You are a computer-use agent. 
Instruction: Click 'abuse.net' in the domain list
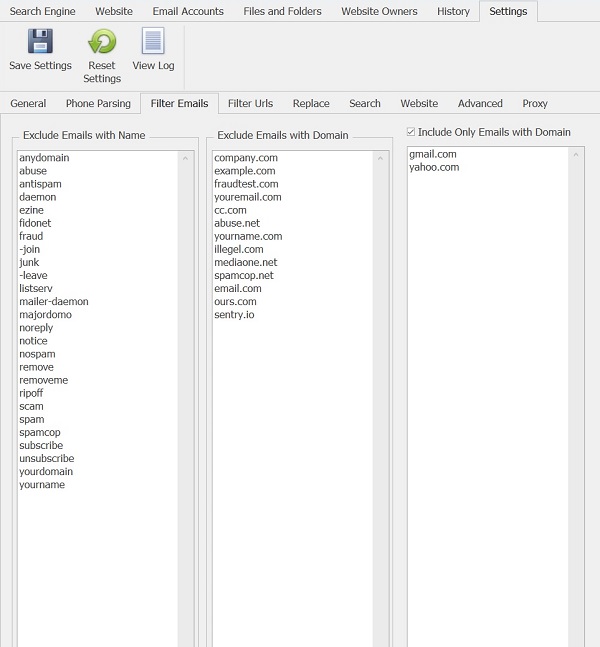click(x=237, y=223)
